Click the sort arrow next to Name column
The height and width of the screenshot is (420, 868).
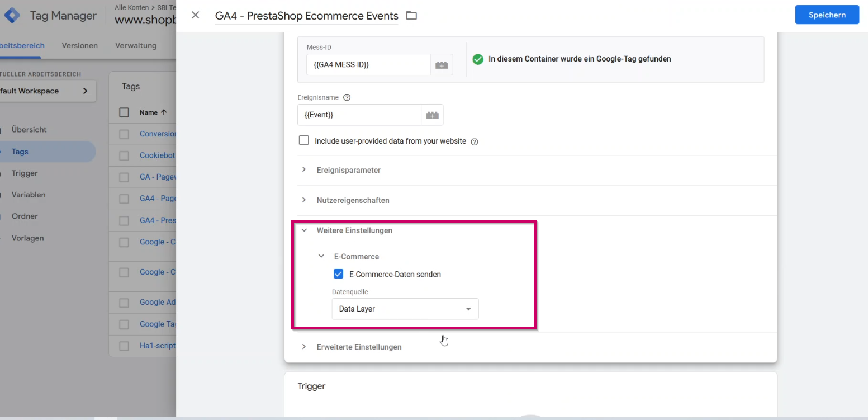(164, 112)
